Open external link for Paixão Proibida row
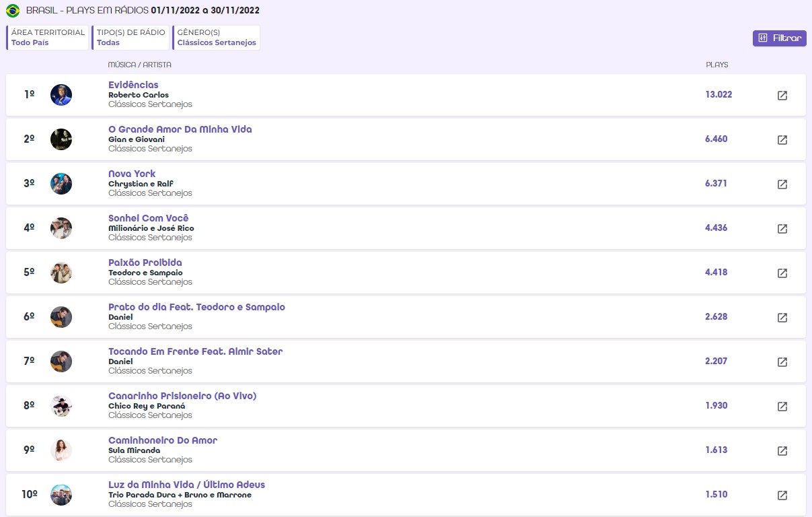Image resolution: width=812 pixels, height=517 pixels. 782,273
